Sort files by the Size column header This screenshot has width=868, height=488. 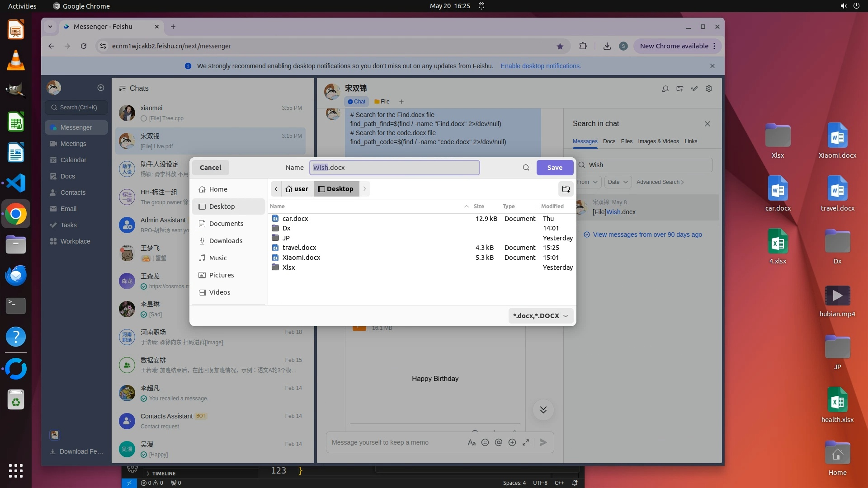[x=479, y=206]
